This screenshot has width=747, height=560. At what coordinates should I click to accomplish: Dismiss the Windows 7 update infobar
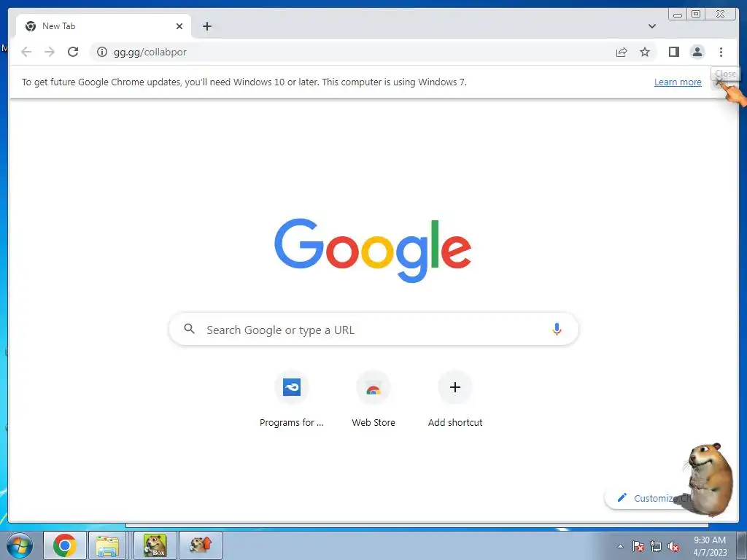pyautogui.click(x=719, y=82)
